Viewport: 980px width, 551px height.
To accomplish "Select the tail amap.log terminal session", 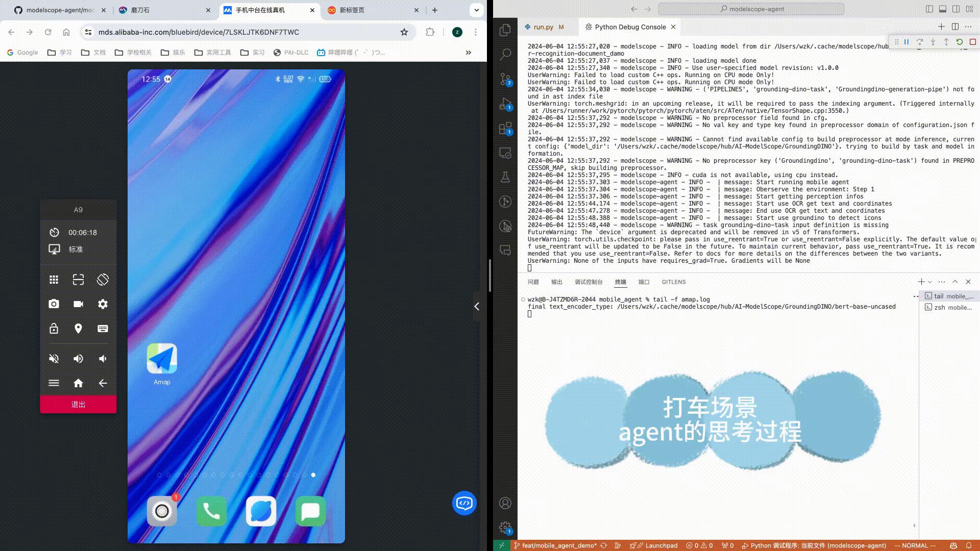I will coord(950,296).
